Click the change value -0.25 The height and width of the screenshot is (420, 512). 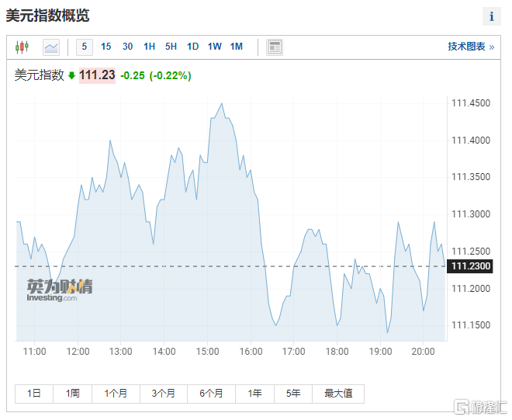[x=133, y=76]
